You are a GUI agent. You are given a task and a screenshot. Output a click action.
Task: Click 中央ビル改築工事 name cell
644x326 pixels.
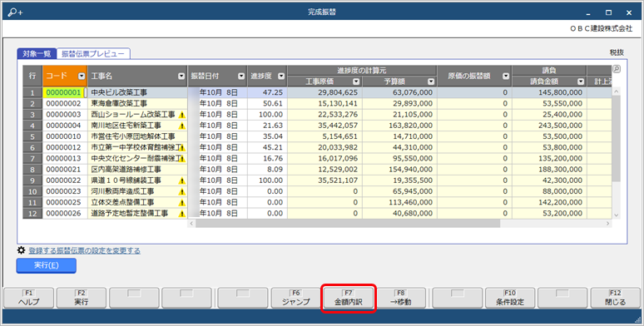[x=137, y=93]
